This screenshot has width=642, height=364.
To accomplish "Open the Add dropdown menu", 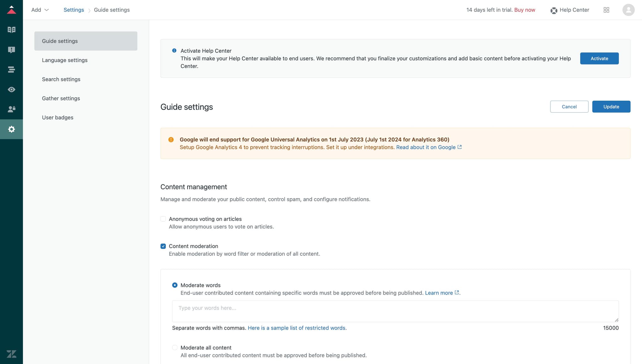I will click(x=39, y=10).
